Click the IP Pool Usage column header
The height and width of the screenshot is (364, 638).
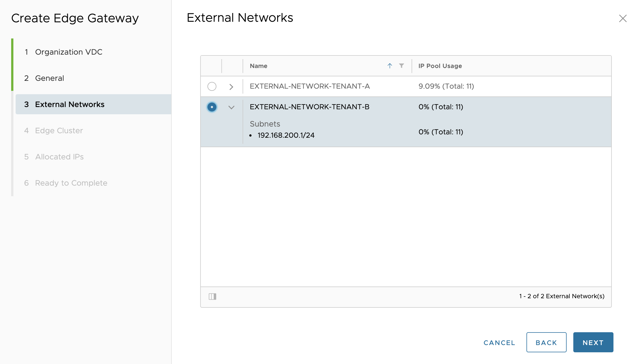click(440, 66)
